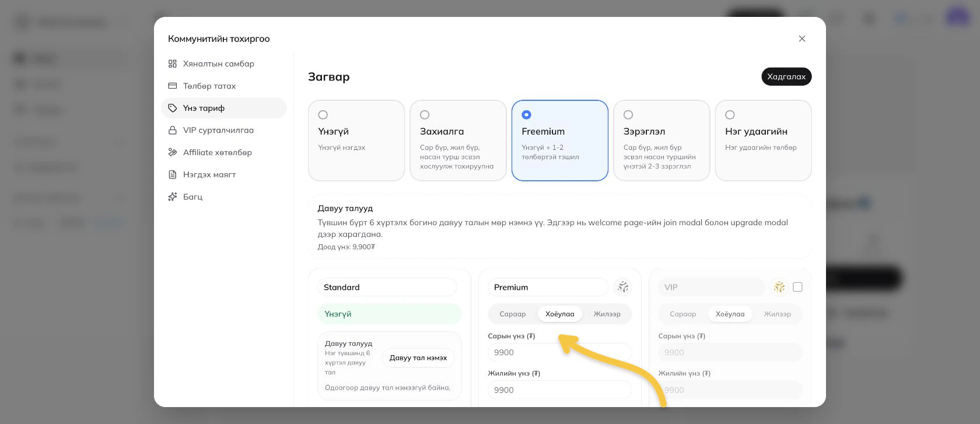
Task: Switch Premium tier to Жилээр billing
Action: [607, 314]
